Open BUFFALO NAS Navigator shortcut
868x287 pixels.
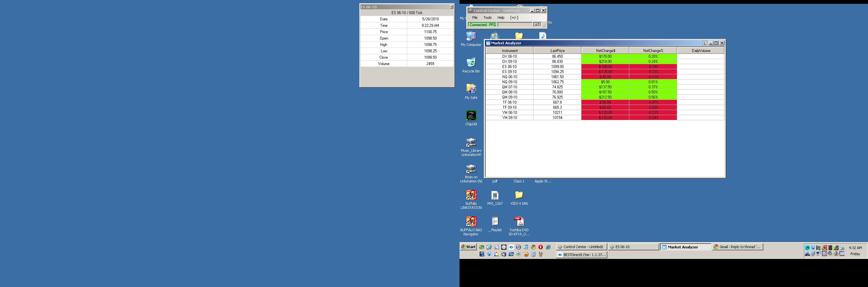point(471,222)
